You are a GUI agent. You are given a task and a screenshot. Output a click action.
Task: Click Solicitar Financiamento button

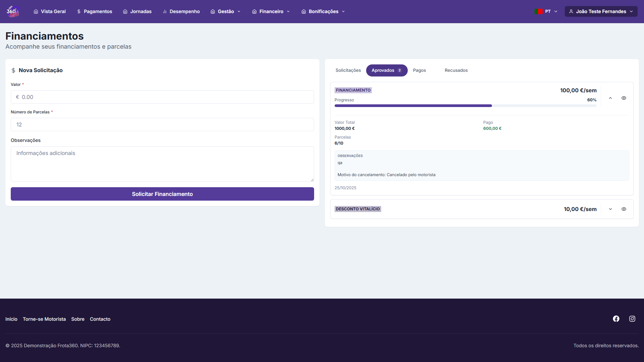(162, 194)
